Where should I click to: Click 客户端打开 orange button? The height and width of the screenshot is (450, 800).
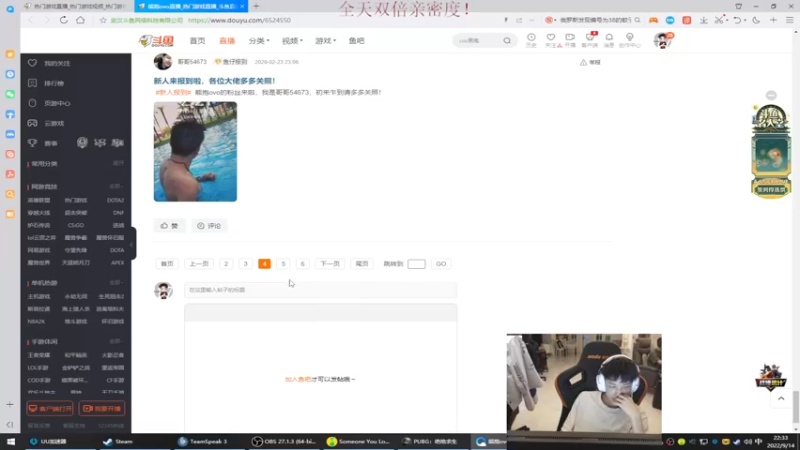tap(50, 409)
